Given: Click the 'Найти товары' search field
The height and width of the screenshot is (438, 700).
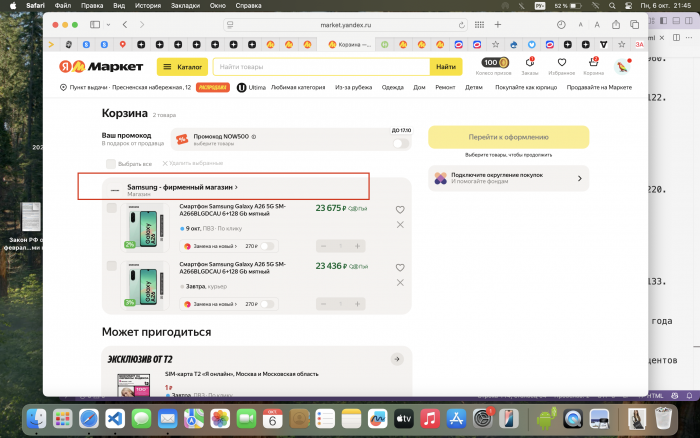Looking at the screenshot, I should coord(320,67).
